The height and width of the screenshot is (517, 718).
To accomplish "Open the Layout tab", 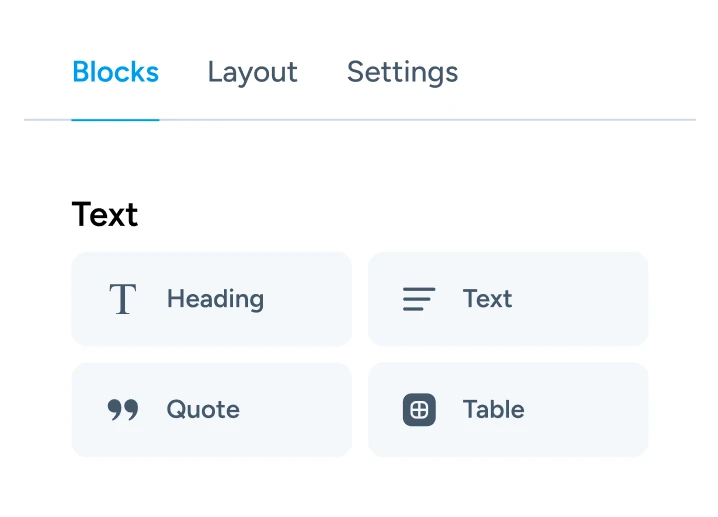I will point(252,72).
